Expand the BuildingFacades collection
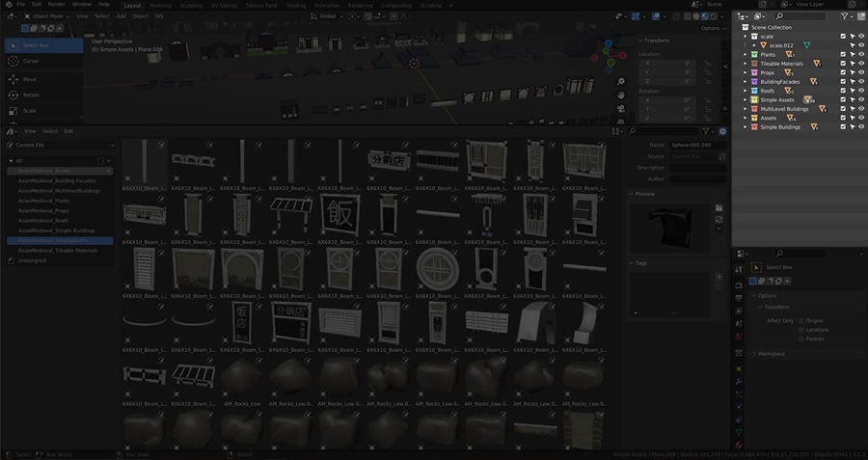This screenshot has width=868, height=460. point(746,82)
